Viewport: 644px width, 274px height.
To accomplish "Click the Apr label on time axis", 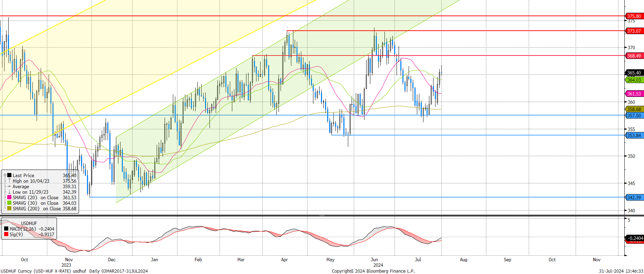I will 284,260.
